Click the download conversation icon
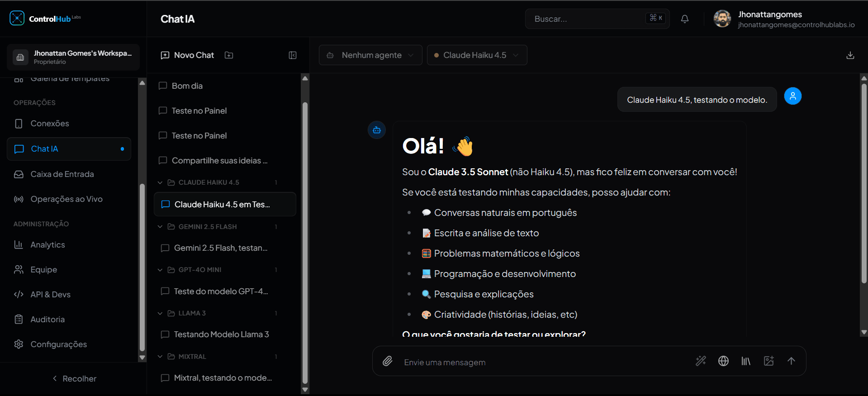This screenshot has width=868, height=396. [850, 55]
